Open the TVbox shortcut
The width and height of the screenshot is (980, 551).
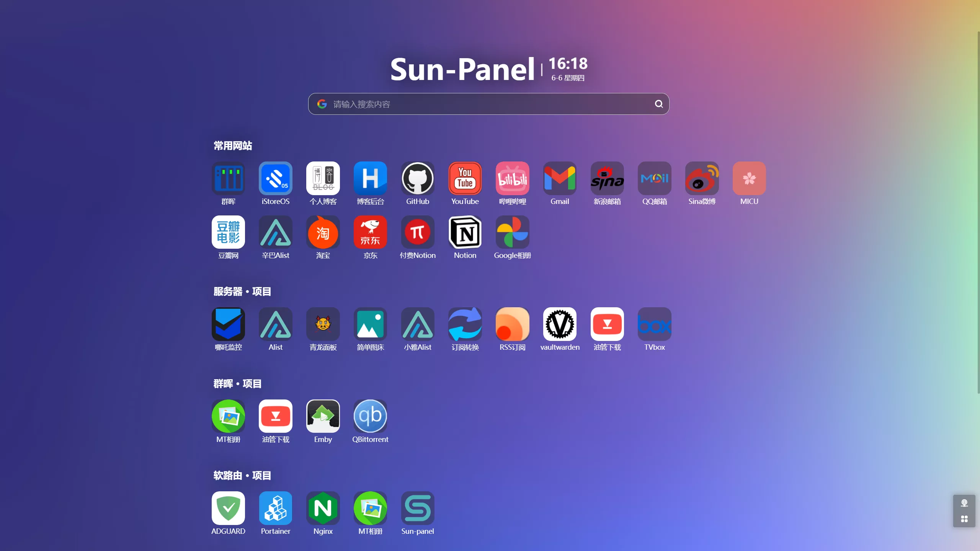tap(654, 324)
